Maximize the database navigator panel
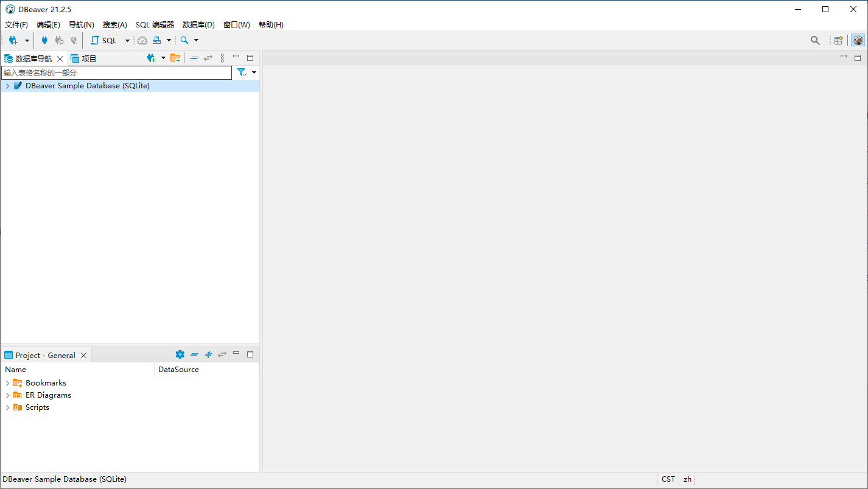 (x=250, y=58)
